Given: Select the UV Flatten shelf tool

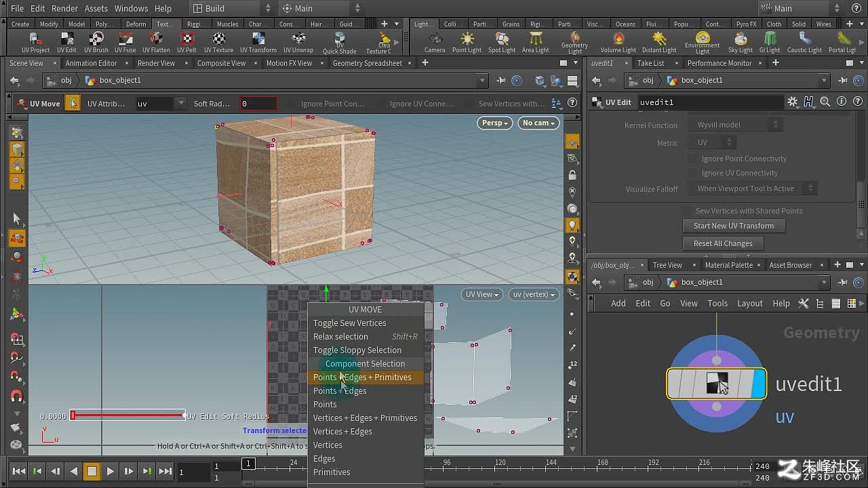Looking at the screenshot, I should 156,43.
